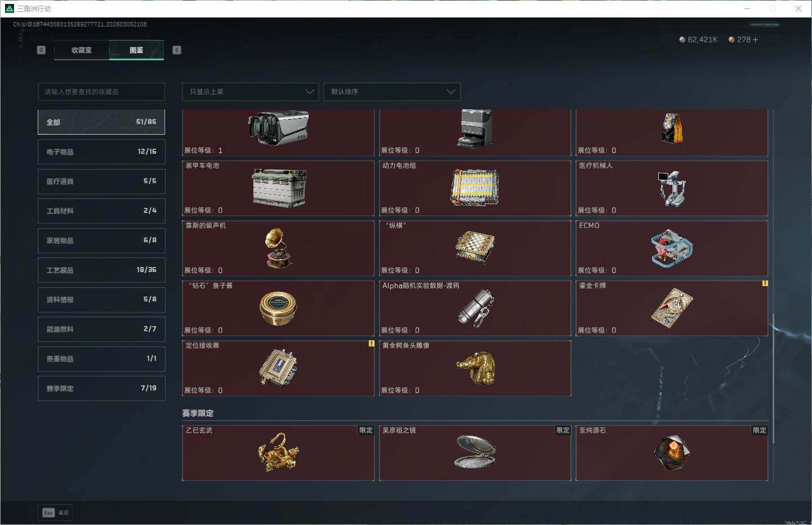Screen dimensions: 812x525
Task: Filter by 电子物品 category
Action: pos(101,152)
